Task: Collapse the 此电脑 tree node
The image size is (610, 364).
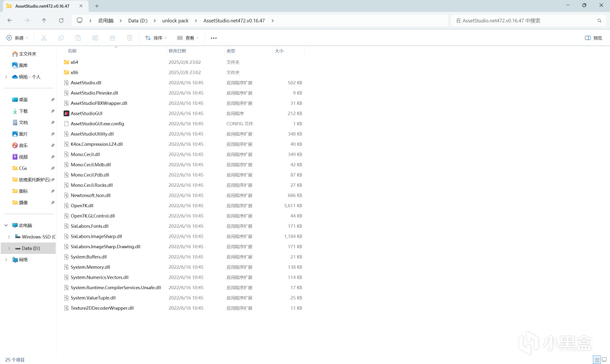Action: coord(6,225)
